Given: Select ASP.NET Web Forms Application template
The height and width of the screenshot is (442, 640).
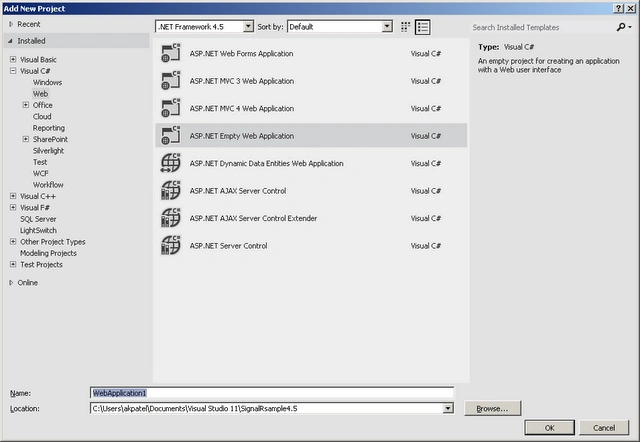Looking at the screenshot, I should [x=311, y=53].
